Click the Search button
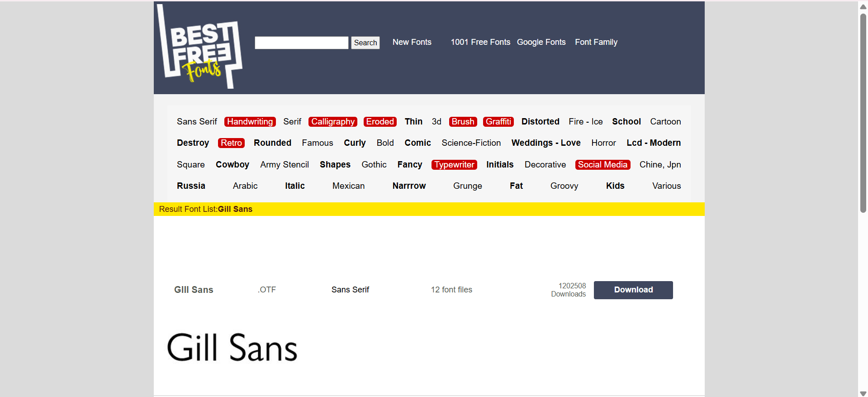The width and height of the screenshot is (868, 397). [x=365, y=43]
